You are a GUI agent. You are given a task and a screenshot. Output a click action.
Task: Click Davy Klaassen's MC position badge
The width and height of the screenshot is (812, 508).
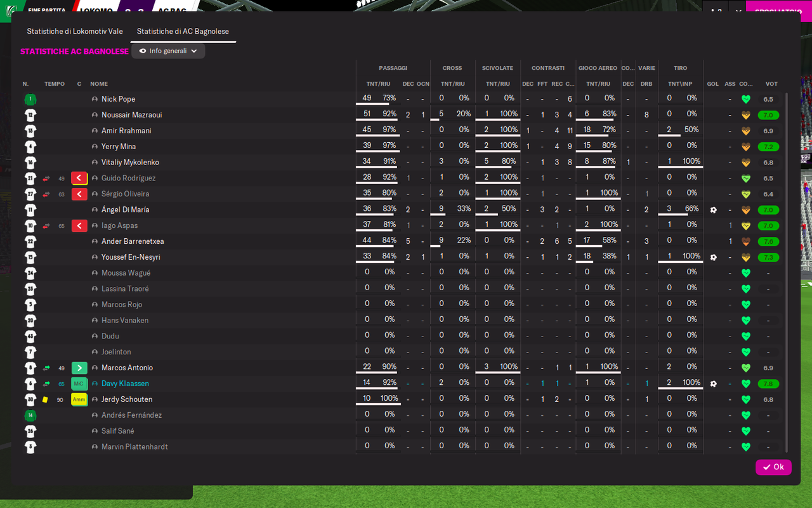click(x=79, y=384)
